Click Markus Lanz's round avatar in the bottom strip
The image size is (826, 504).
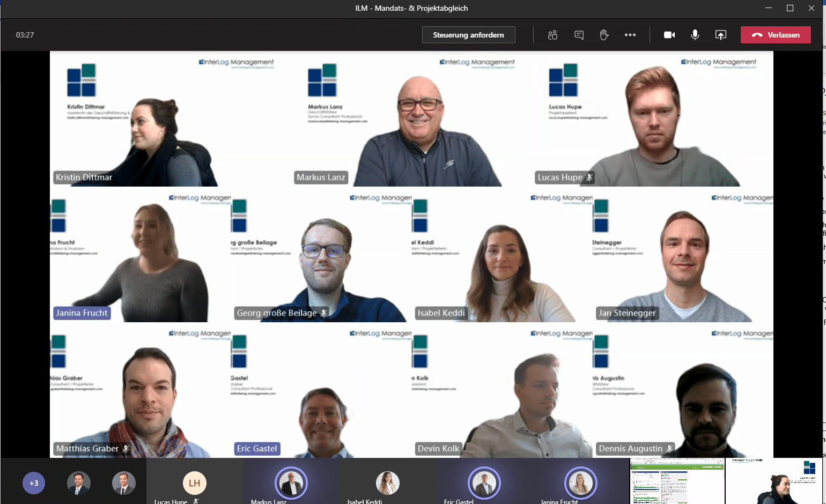click(x=291, y=483)
